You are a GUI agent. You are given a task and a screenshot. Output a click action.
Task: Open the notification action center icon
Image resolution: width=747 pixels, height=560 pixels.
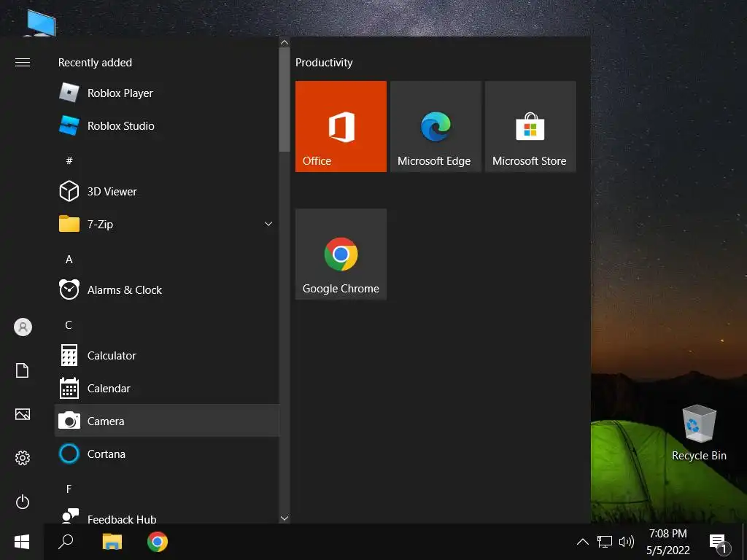(719, 542)
